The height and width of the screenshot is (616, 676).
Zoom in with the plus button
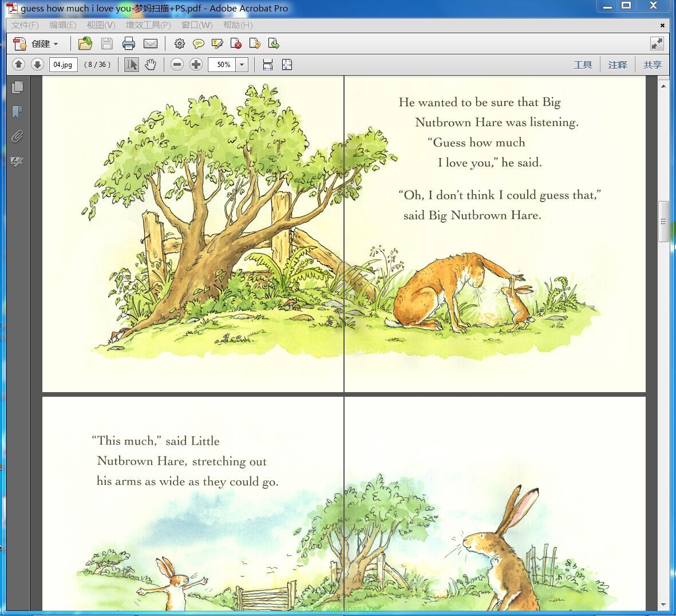[x=196, y=65]
